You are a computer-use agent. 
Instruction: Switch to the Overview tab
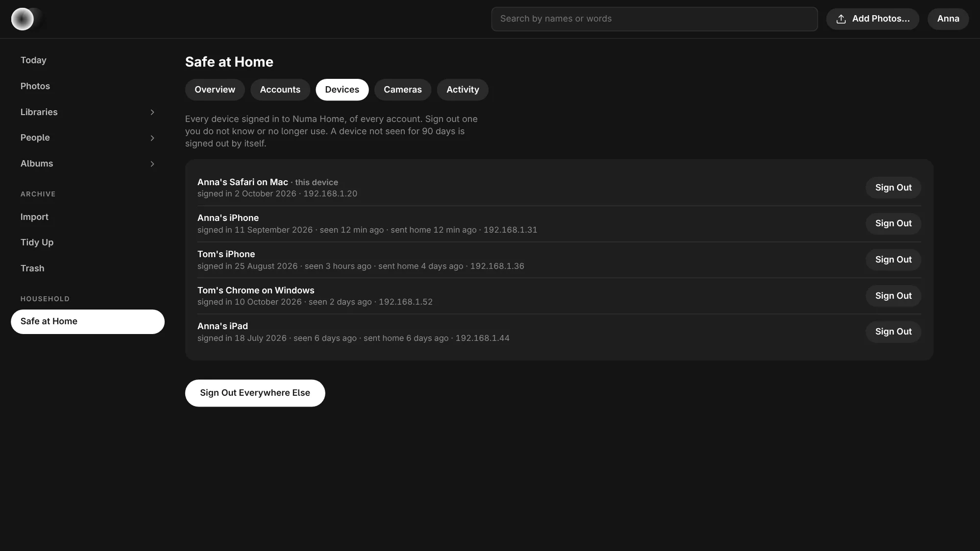pyautogui.click(x=215, y=90)
